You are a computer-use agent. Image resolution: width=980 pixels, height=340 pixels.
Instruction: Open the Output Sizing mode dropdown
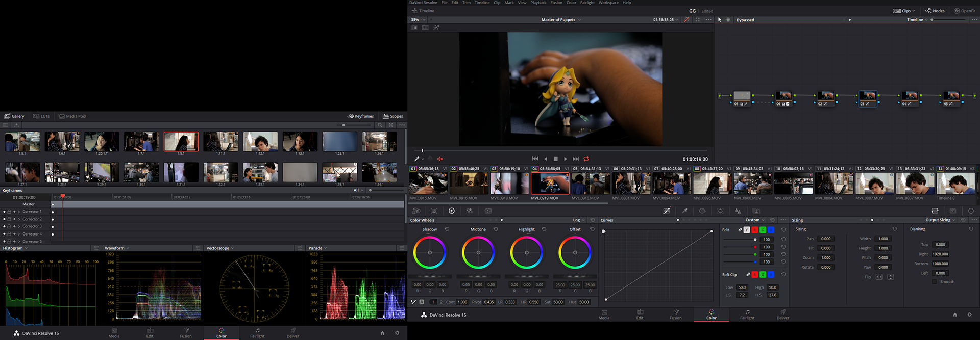(x=940, y=220)
